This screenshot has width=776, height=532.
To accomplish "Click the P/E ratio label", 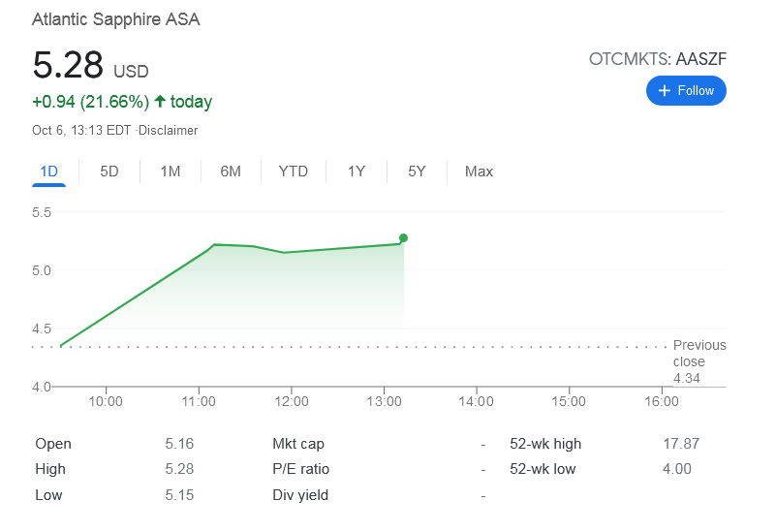I will pos(301,469).
